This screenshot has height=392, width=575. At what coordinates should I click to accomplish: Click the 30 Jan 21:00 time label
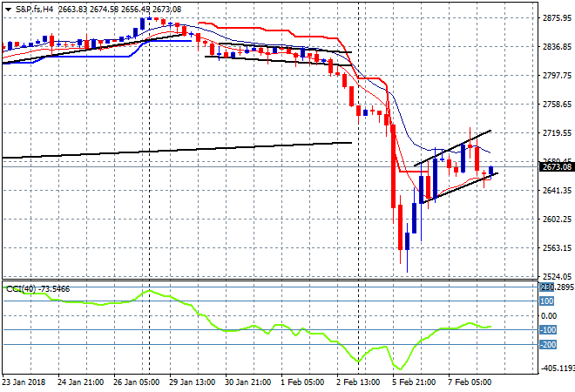[x=248, y=382]
